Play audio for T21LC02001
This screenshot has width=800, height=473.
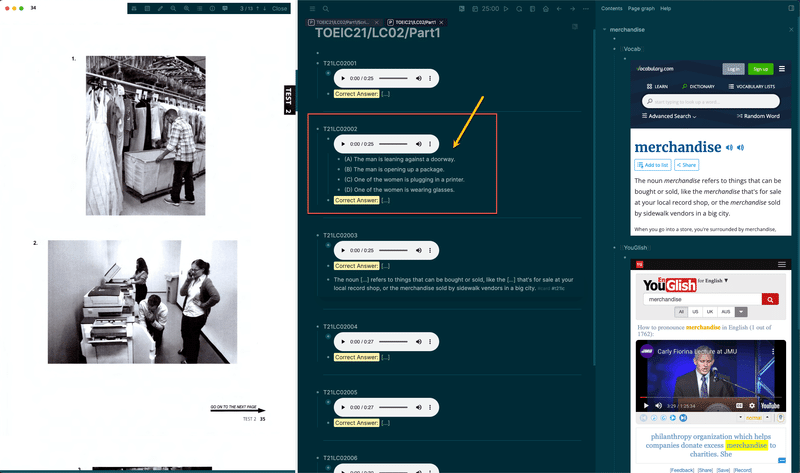click(x=343, y=79)
